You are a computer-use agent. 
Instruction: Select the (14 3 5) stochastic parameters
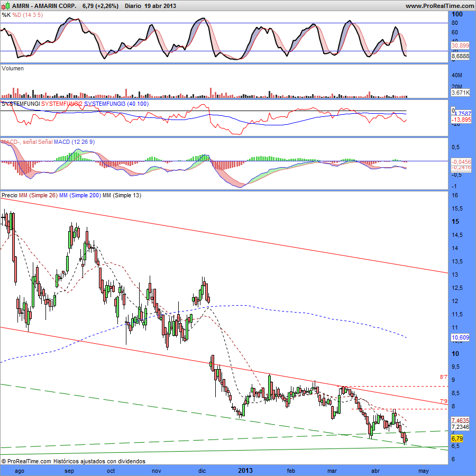click(33, 15)
